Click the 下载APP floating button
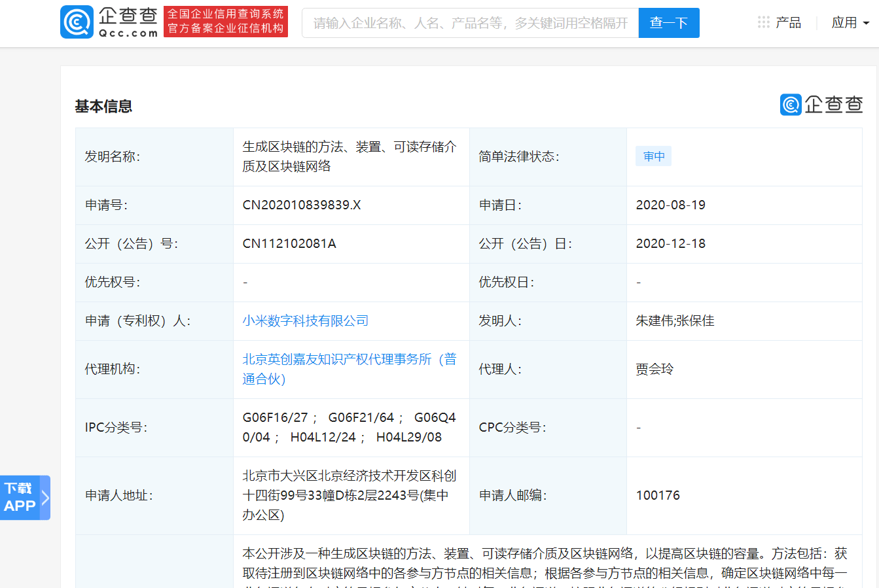This screenshot has height=588, width=879. point(20,498)
